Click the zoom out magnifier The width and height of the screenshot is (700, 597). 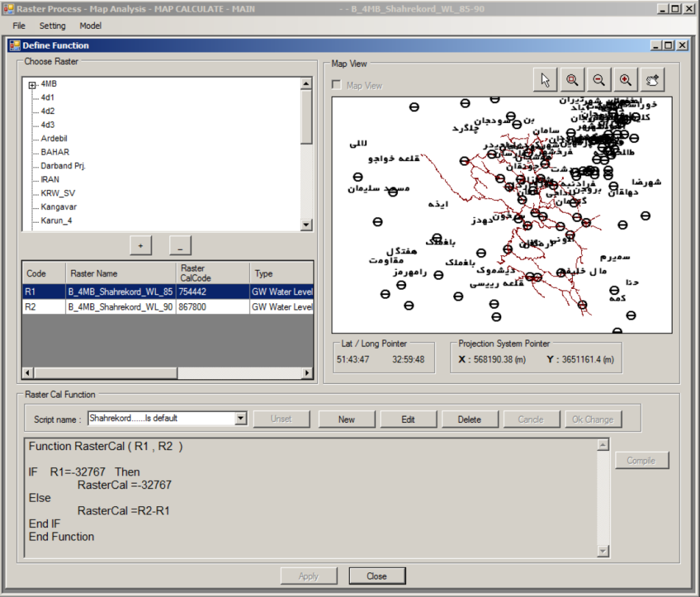click(x=598, y=80)
